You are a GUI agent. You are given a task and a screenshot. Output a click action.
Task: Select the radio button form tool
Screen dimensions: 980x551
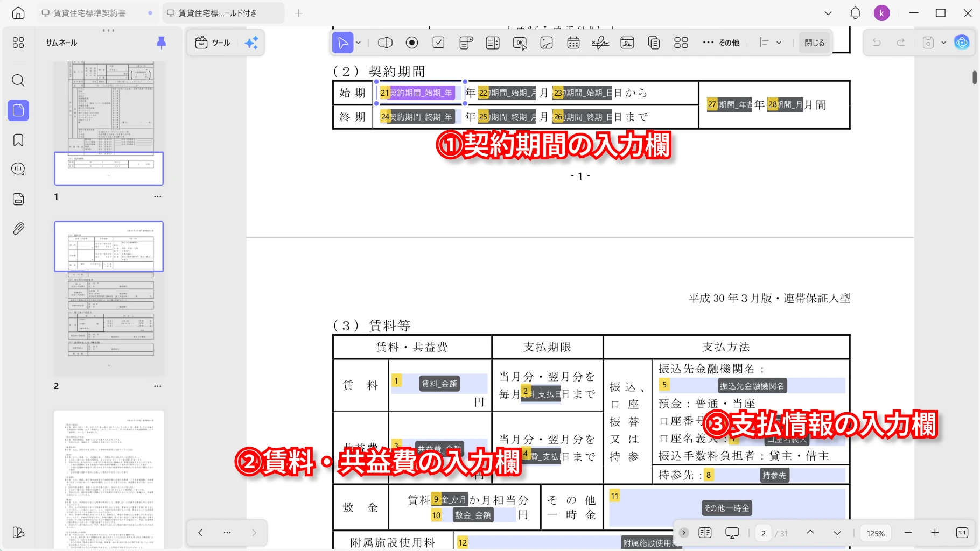tap(412, 43)
